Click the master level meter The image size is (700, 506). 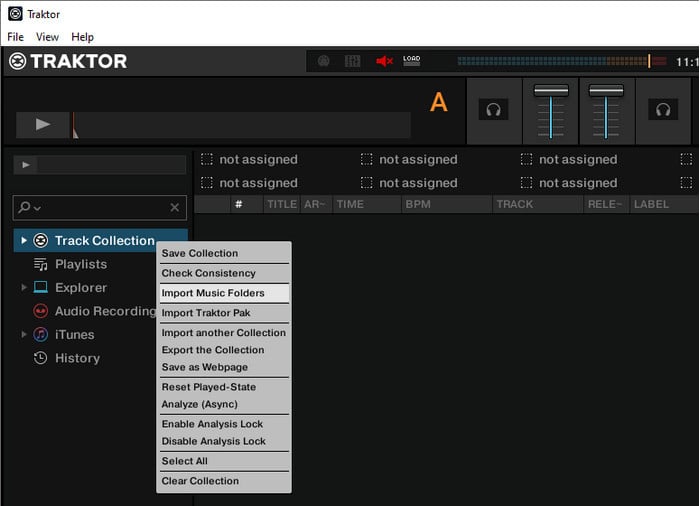pos(562,61)
